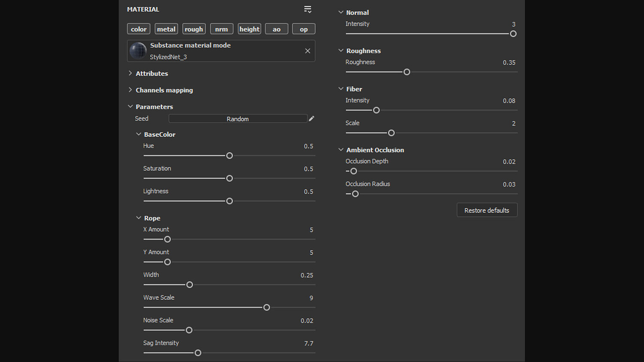Screen dimensions: 644x362
Task: Remove the StylizedNet_3 substance material
Action: 307,51
